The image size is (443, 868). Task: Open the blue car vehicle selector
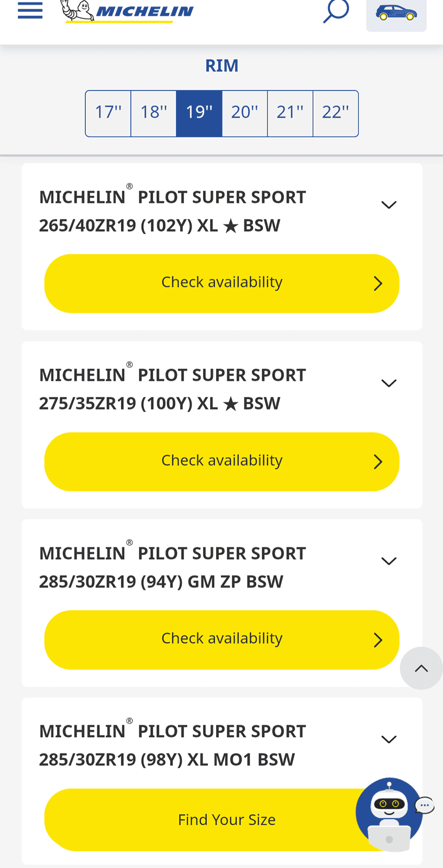coord(396,14)
